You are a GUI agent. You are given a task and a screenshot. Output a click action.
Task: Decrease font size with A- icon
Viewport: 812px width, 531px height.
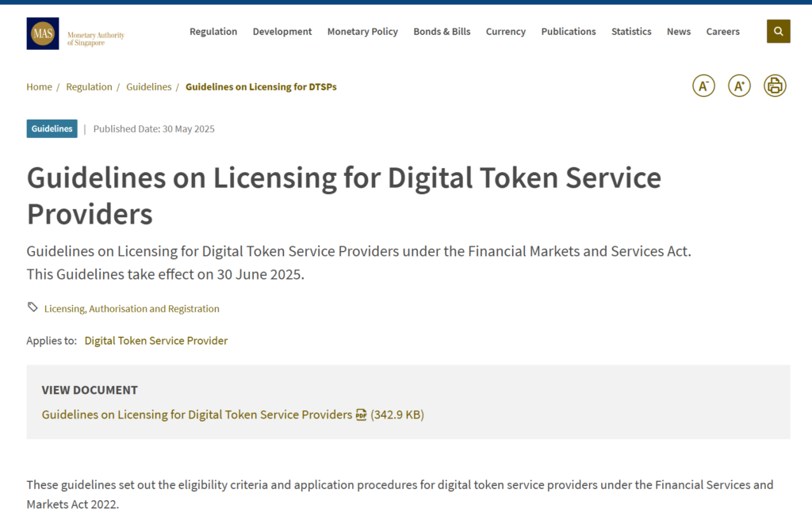pyautogui.click(x=704, y=86)
